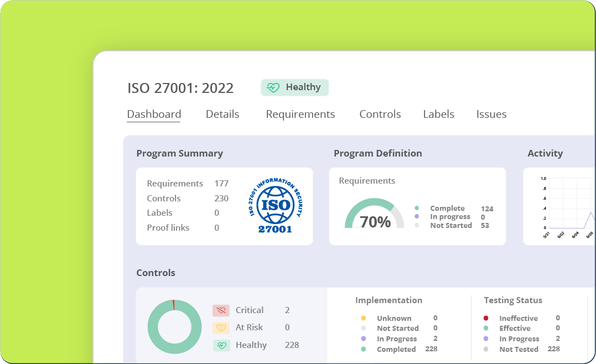Click the green Effective legend dot
This screenshot has height=364, width=596.
pos(486,328)
